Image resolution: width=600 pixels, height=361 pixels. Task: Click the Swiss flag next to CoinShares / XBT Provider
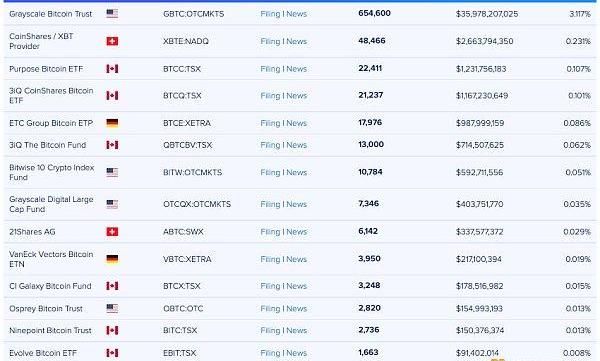pos(112,41)
